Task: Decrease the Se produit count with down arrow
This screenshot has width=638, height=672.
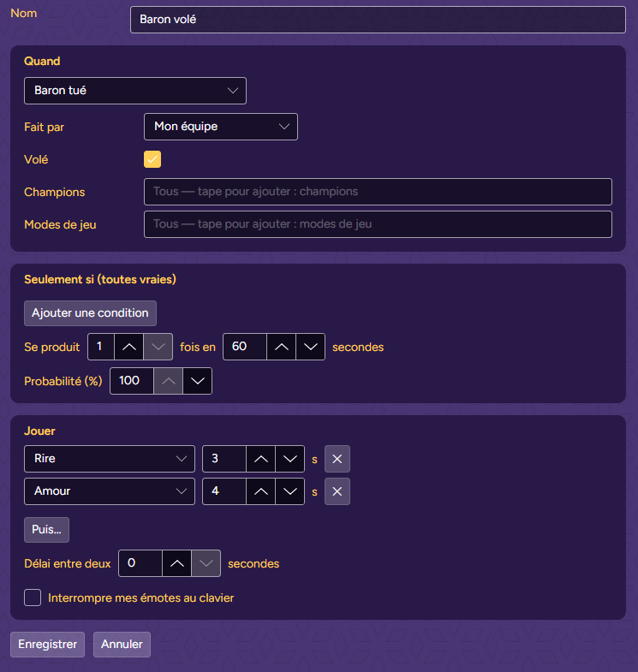Action: (x=158, y=347)
